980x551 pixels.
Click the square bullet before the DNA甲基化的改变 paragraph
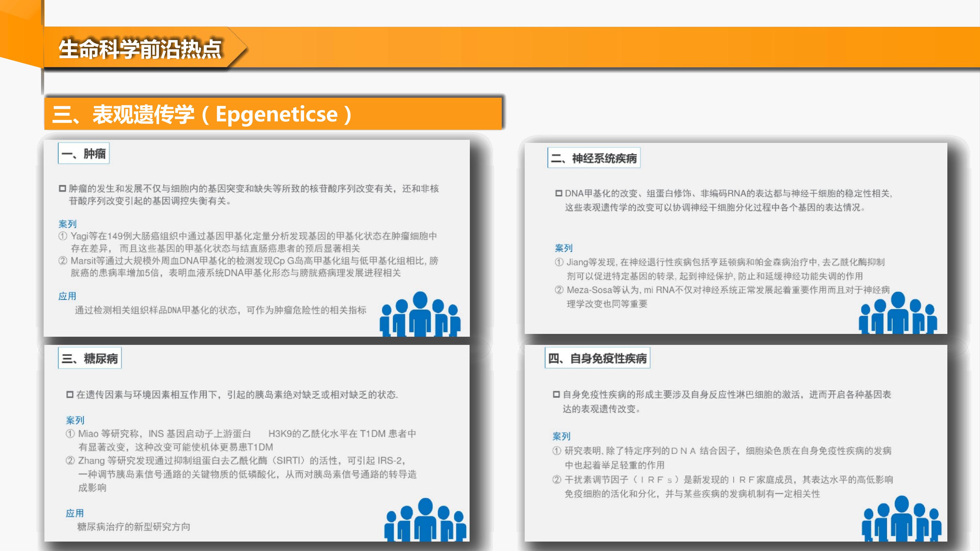pos(558,193)
